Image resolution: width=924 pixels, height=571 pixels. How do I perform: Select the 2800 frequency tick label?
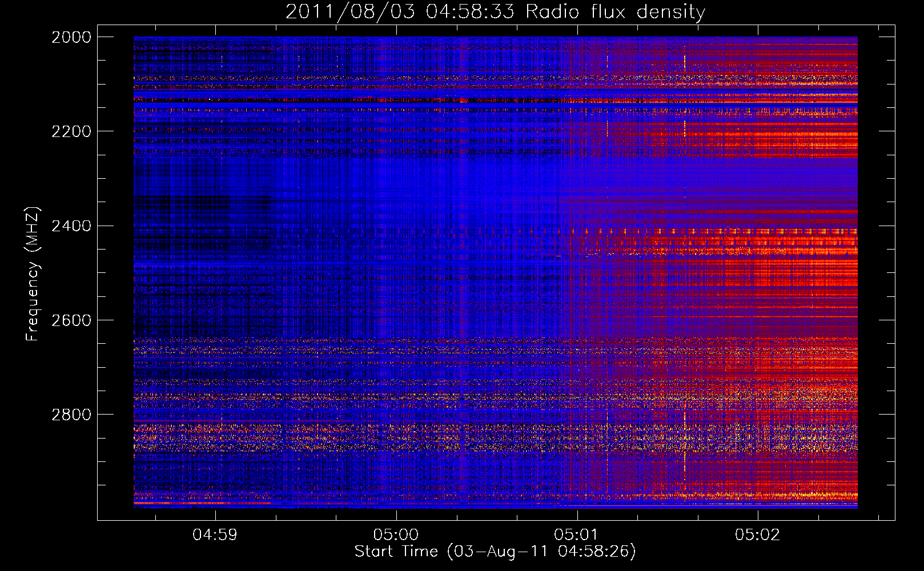pos(71,415)
